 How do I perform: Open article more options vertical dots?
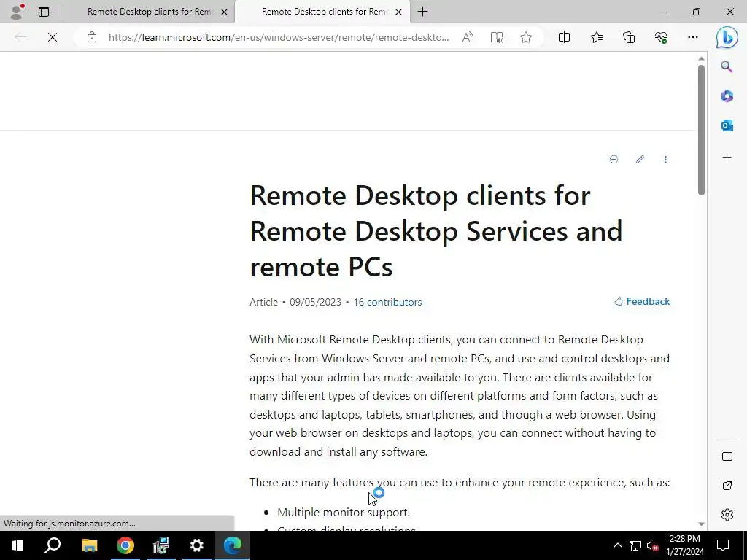[x=665, y=160]
